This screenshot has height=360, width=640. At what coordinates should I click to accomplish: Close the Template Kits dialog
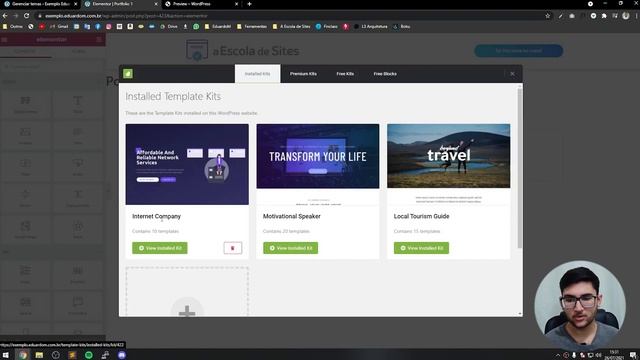pyautogui.click(x=512, y=74)
